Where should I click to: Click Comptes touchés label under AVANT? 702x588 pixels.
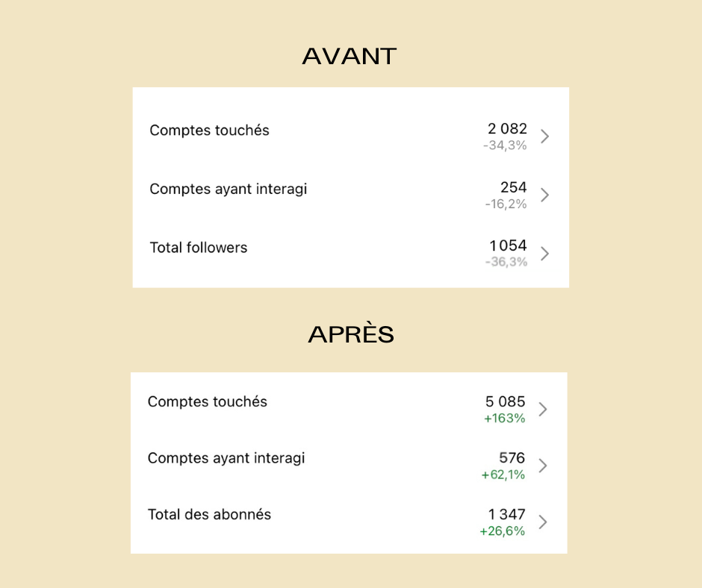[x=209, y=131]
